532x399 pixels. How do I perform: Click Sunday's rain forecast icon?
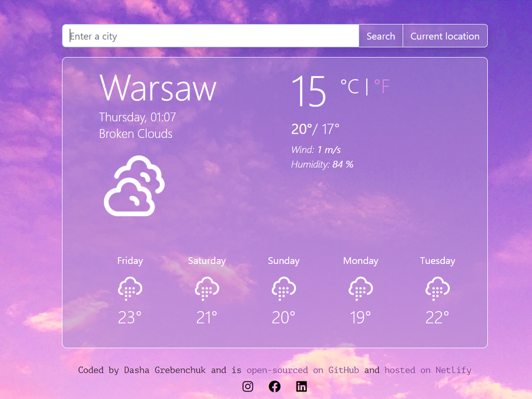pos(284,289)
